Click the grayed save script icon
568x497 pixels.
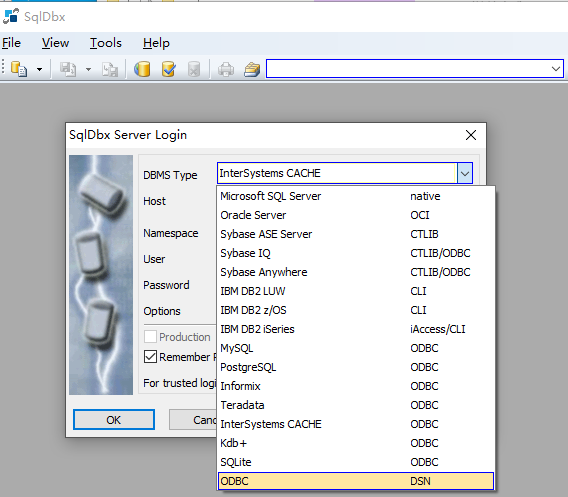[x=68, y=69]
